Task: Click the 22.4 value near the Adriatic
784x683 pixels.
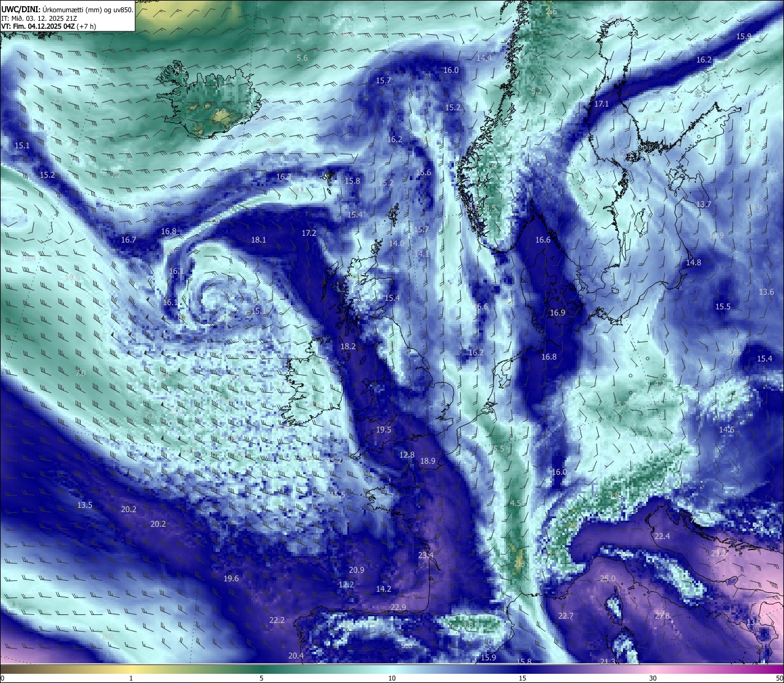Action: coord(662,537)
